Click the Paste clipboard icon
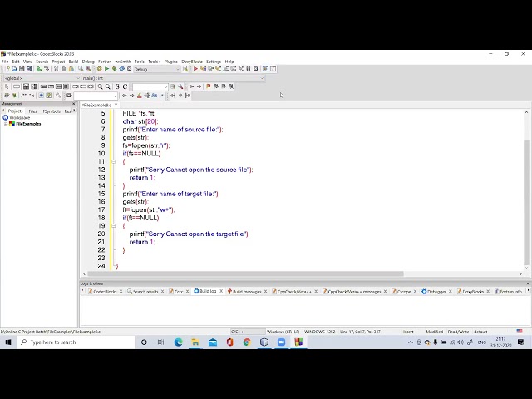The height and width of the screenshot is (399, 532). click(x=71, y=69)
